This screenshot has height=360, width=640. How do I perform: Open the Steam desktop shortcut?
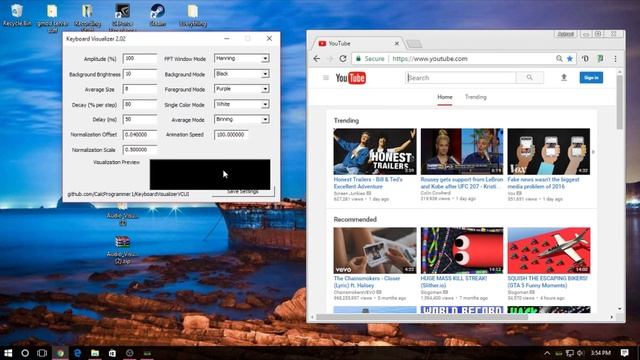point(158,15)
